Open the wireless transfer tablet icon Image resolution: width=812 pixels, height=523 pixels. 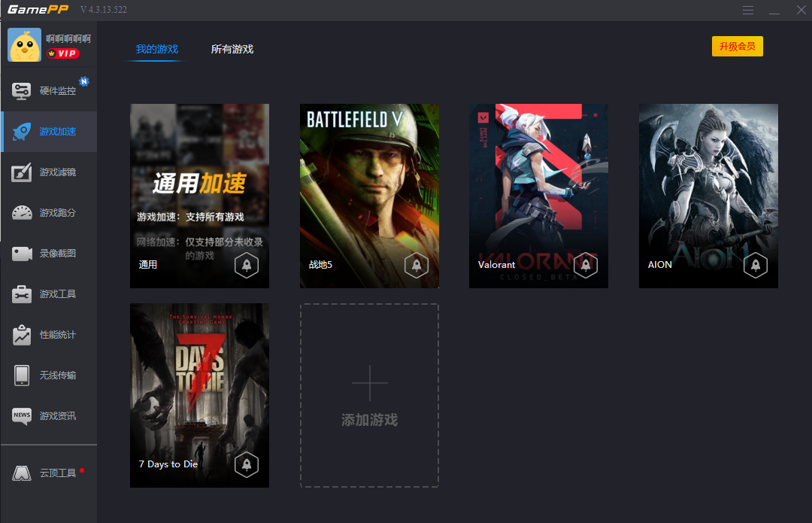[x=22, y=376]
